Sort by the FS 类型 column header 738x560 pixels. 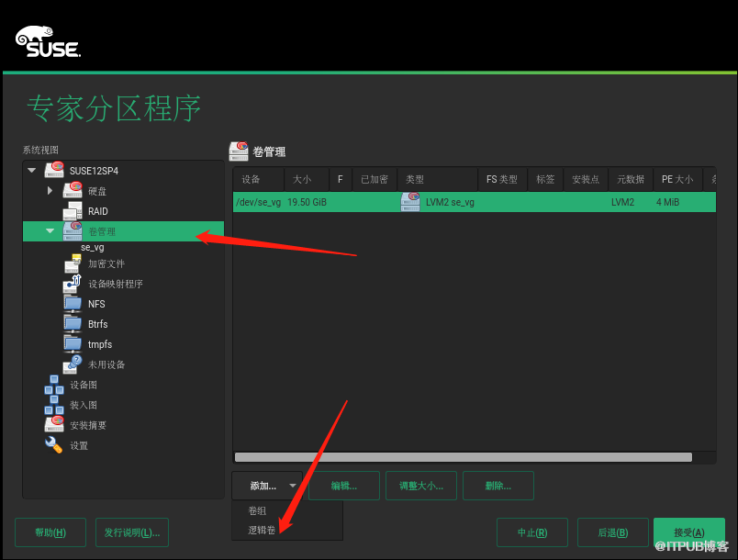(503, 179)
